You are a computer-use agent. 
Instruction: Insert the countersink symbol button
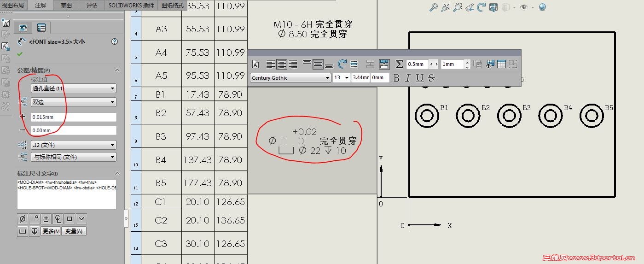pyautogui.click(x=81, y=219)
